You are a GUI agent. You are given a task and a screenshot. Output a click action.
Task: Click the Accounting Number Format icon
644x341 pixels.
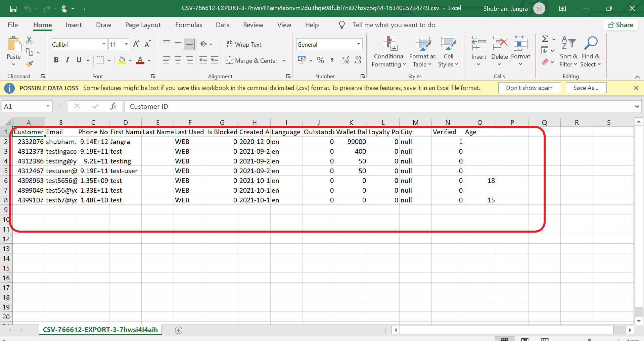pyautogui.click(x=302, y=60)
